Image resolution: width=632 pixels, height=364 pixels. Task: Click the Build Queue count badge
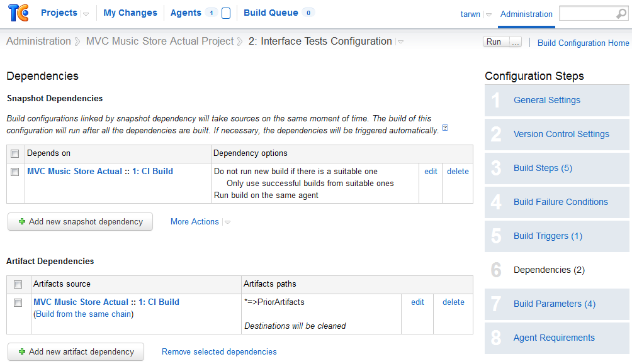[308, 13]
